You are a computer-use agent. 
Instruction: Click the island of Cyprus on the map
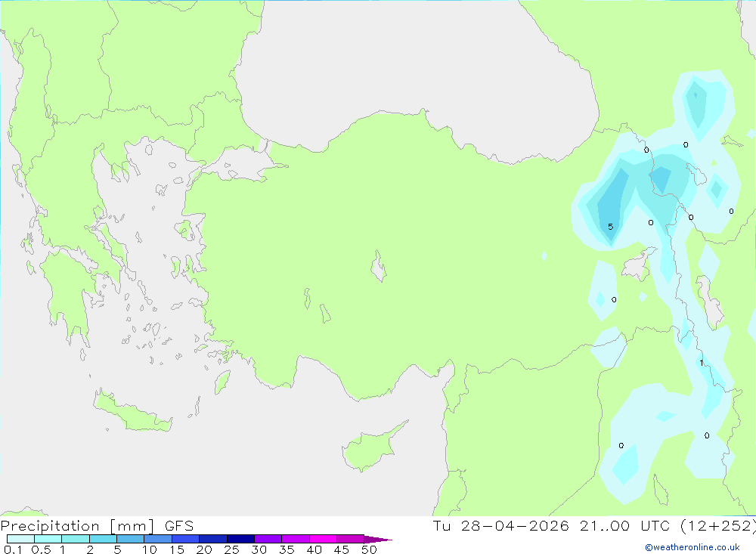click(x=371, y=447)
